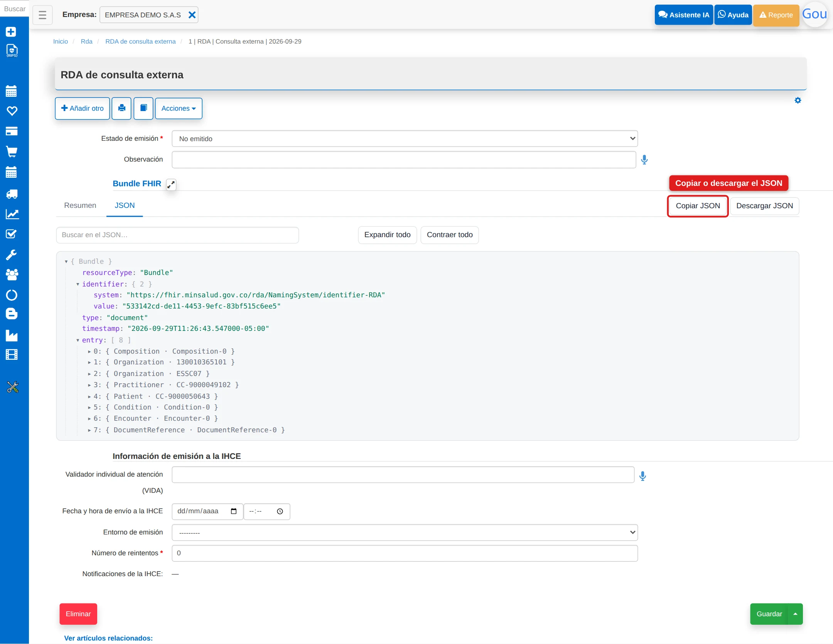The height and width of the screenshot is (644, 833).
Task: Expand entry 2 Organization ESSC07
Action: click(x=89, y=374)
